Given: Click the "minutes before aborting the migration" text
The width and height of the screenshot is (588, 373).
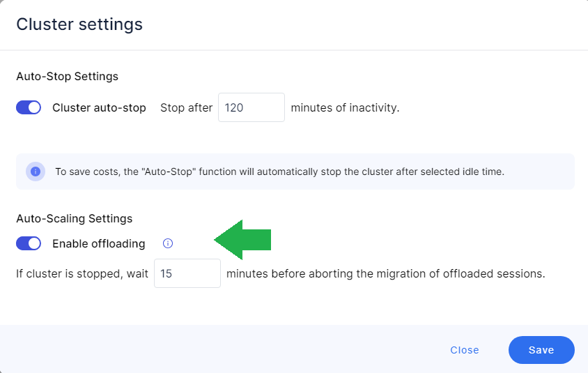Looking at the screenshot, I should [385, 274].
